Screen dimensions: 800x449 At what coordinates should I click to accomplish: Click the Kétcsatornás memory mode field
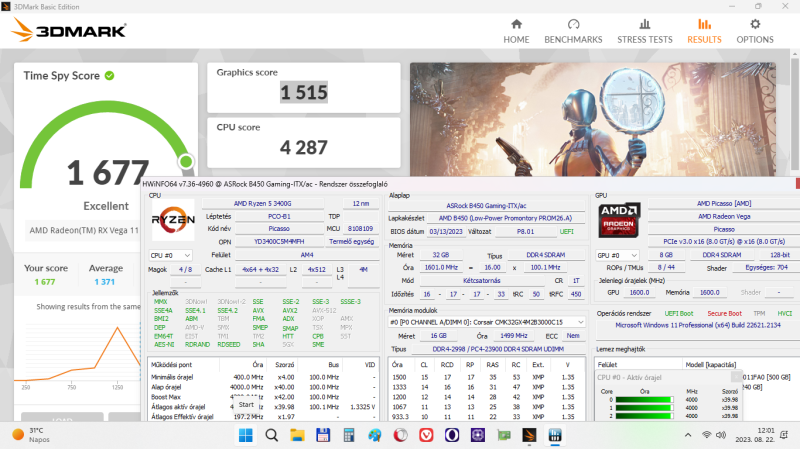[x=482, y=281]
